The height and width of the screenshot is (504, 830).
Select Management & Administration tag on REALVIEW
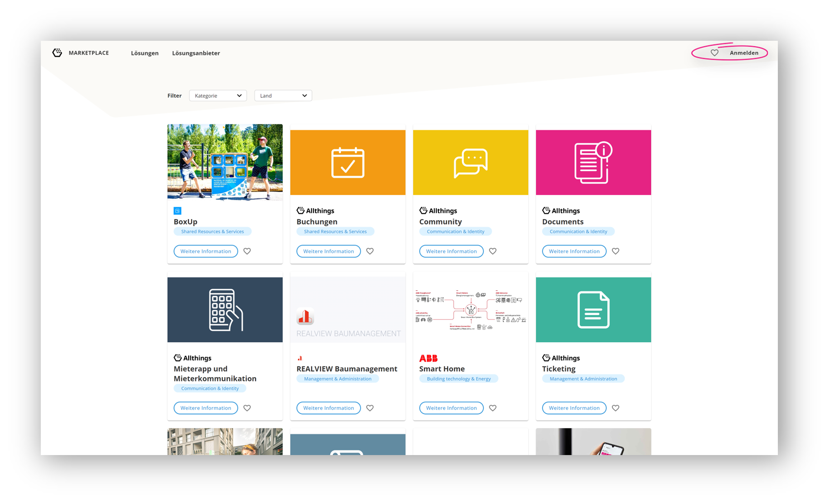click(337, 379)
